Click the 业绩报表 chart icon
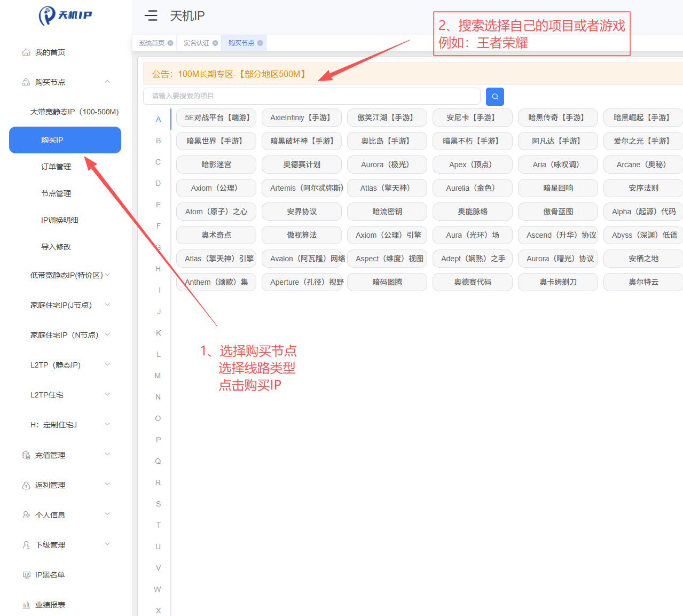This screenshot has height=616, width=683. (26, 605)
